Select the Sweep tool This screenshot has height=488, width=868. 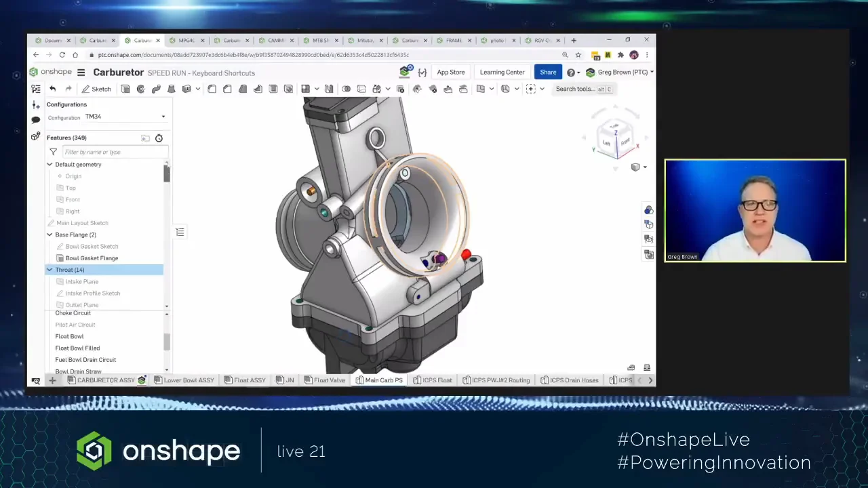(x=156, y=89)
